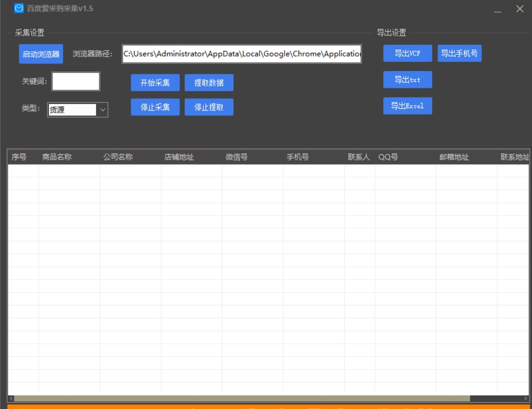The image size is (532, 409).
Task: Export results with 导出txt
Action: [408, 79]
